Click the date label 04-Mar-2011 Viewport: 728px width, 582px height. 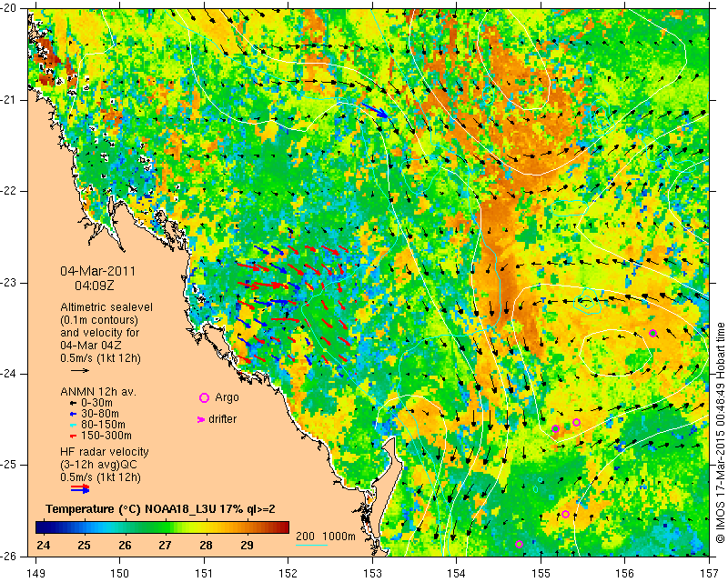click(x=98, y=271)
